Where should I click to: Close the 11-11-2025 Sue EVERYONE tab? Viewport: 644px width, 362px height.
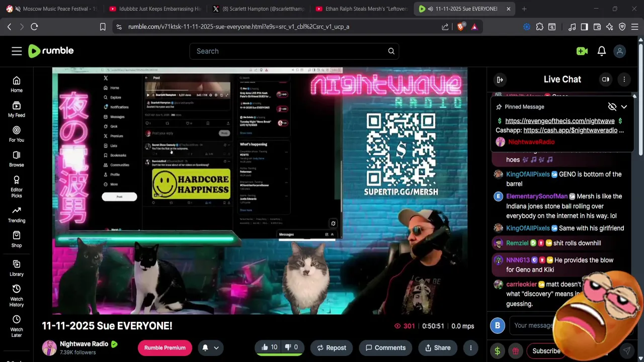click(x=508, y=9)
